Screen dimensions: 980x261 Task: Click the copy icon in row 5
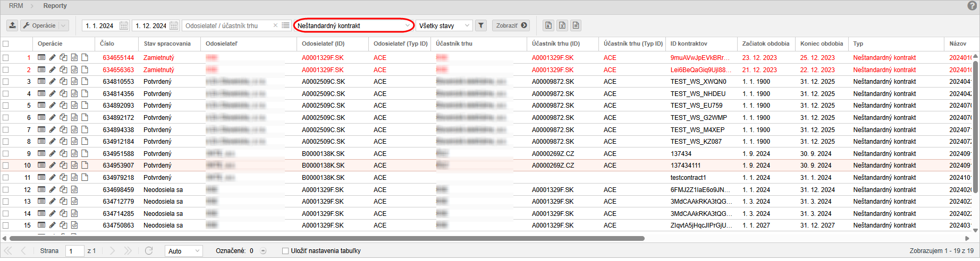(x=63, y=106)
